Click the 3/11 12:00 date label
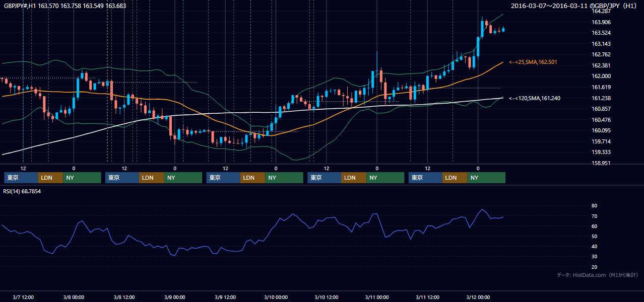 tap(427, 297)
